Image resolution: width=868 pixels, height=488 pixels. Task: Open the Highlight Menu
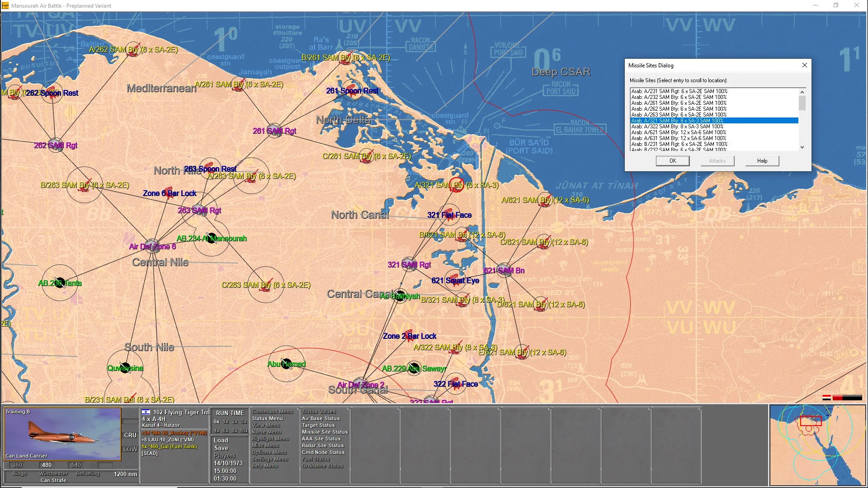tap(270, 439)
